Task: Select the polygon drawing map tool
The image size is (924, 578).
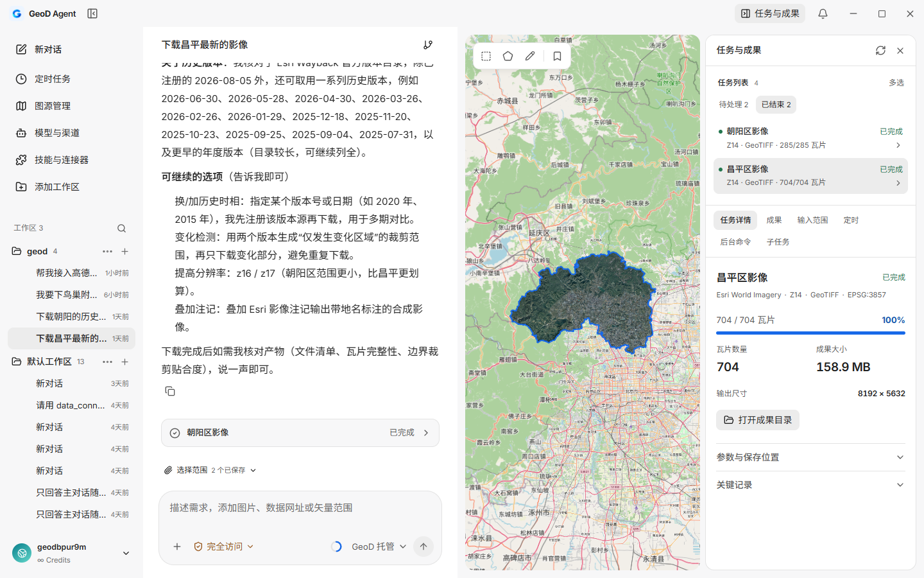Action: [x=508, y=57]
